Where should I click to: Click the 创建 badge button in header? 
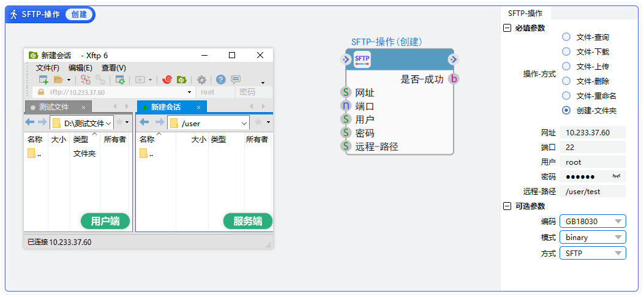[79, 15]
